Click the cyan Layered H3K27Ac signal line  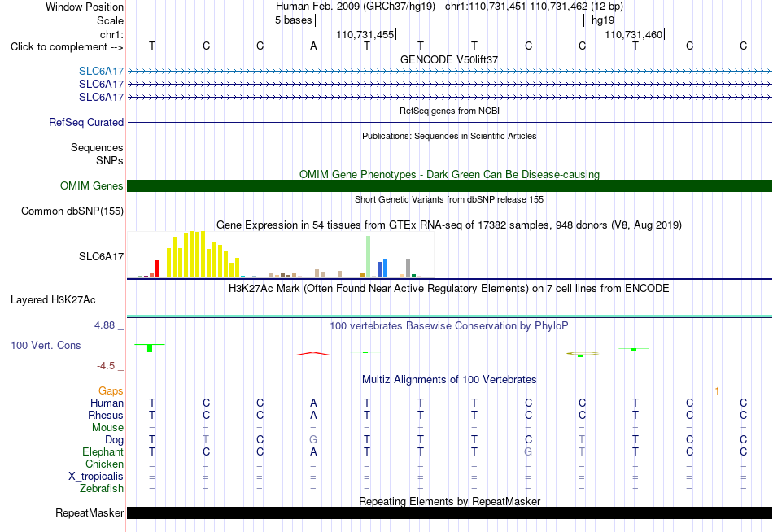pyautogui.click(x=449, y=316)
